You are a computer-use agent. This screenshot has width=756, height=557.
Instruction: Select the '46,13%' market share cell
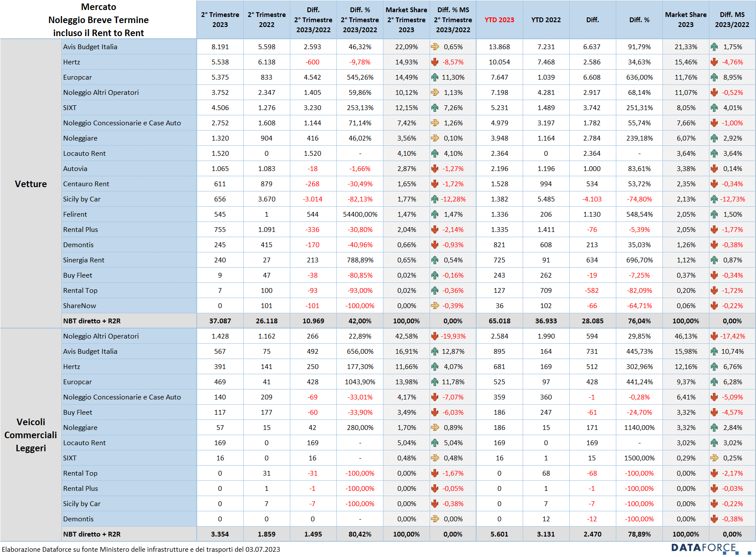tap(685, 336)
